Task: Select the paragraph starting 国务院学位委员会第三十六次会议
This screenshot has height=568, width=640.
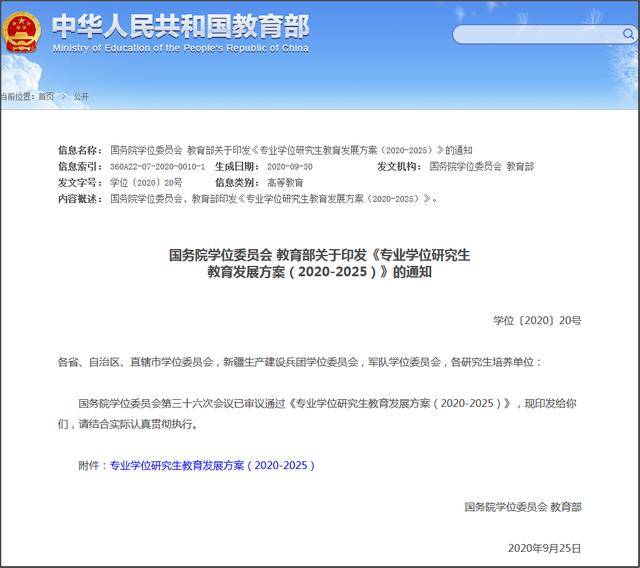Action: click(x=317, y=413)
